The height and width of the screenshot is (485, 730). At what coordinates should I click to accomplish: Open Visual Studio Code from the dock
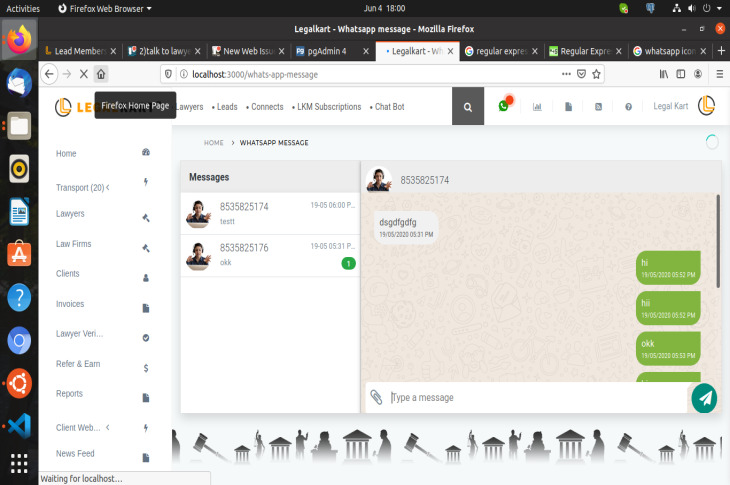click(18, 424)
